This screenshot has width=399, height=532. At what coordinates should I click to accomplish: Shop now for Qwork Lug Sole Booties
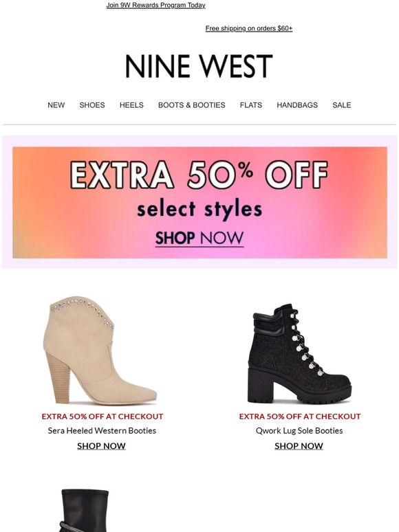tap(299, 446)
